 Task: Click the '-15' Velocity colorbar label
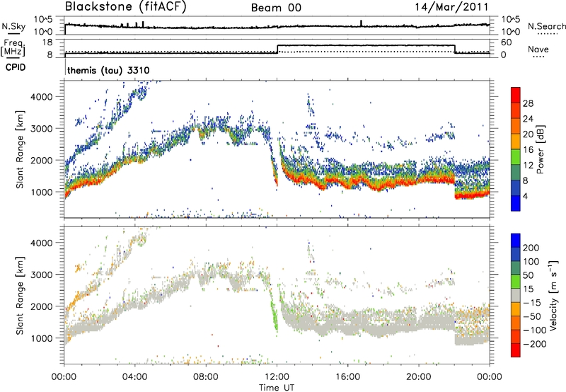tap(532, 303)
